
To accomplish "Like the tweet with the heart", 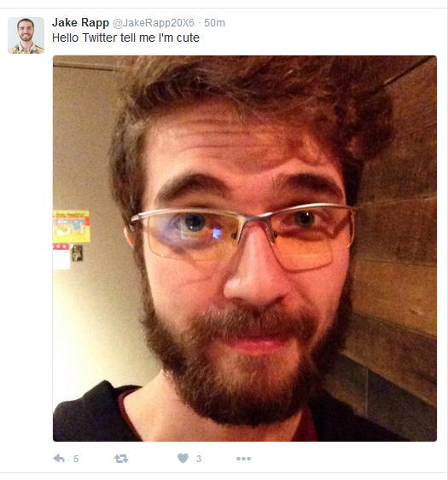I will coord(183,459).
